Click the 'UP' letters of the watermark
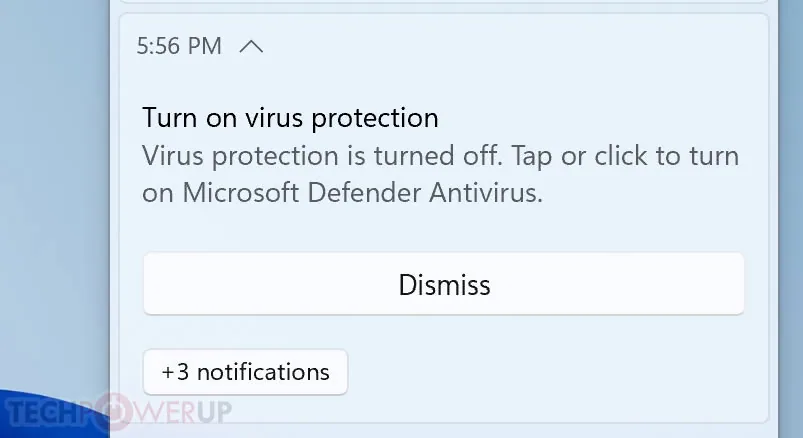803x438 pixels. [x=214, y=412]
